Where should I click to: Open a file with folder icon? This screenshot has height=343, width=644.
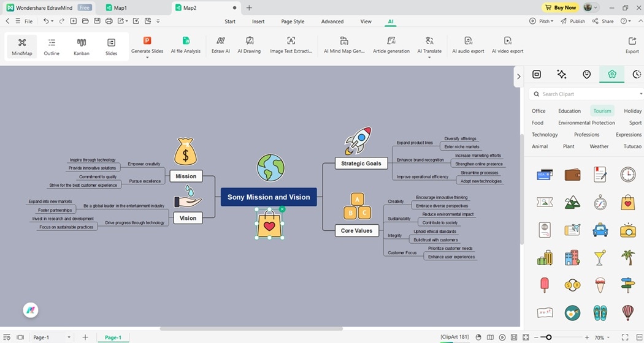click(x=85, y=21)
